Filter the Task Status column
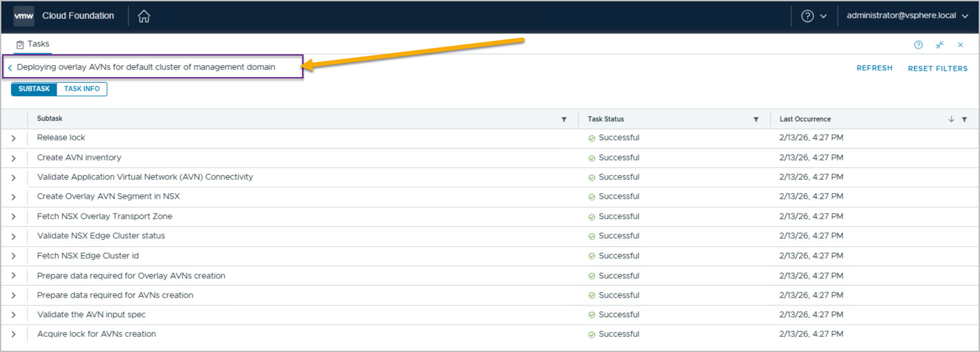The width and height of the screenshot is (980, 352). coord(756,119)
